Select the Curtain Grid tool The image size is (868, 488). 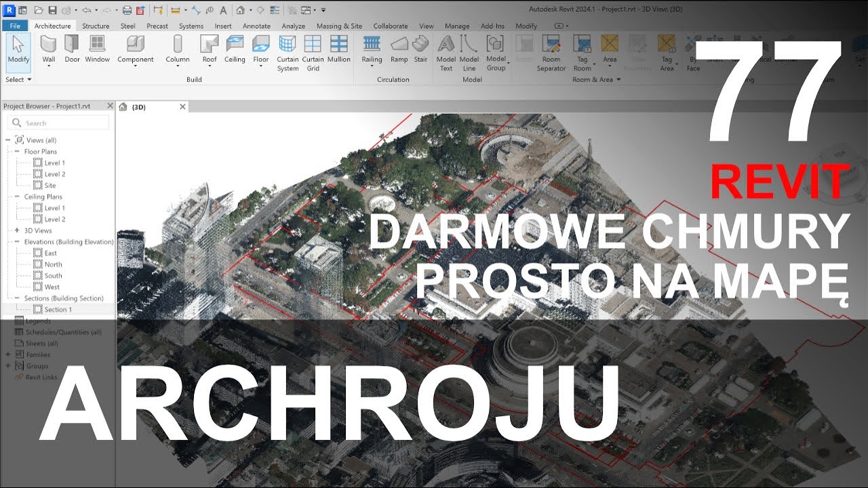tap(313, 54)
